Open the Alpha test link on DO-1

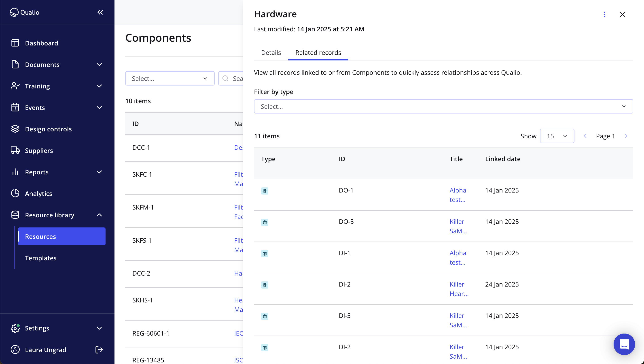point(457,195)
